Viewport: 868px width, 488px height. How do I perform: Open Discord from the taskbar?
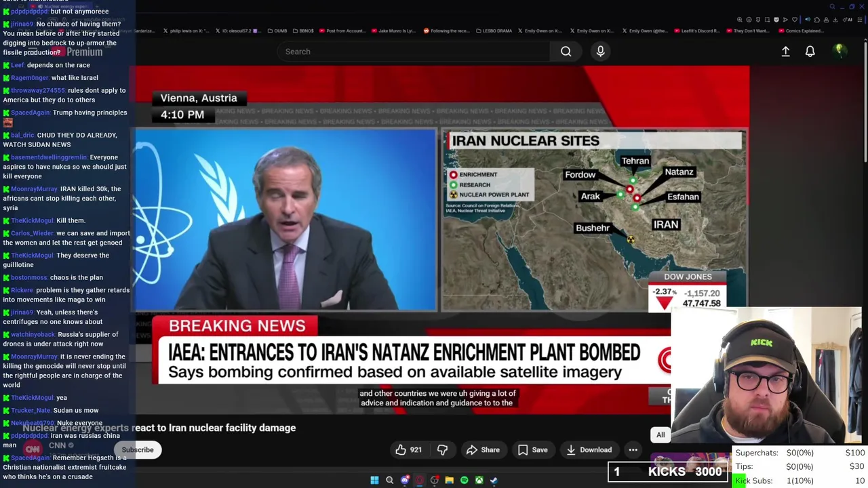(405, 480)
